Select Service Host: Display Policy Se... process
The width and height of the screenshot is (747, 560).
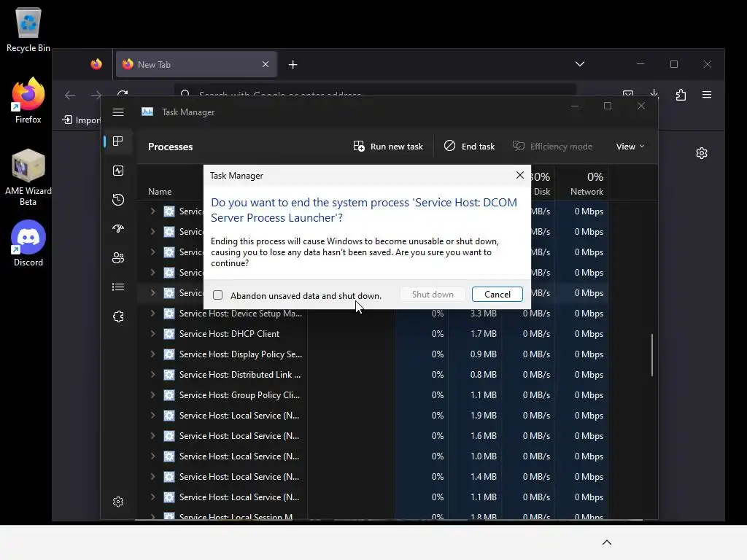pyautogui.click(x=241, y=354)
